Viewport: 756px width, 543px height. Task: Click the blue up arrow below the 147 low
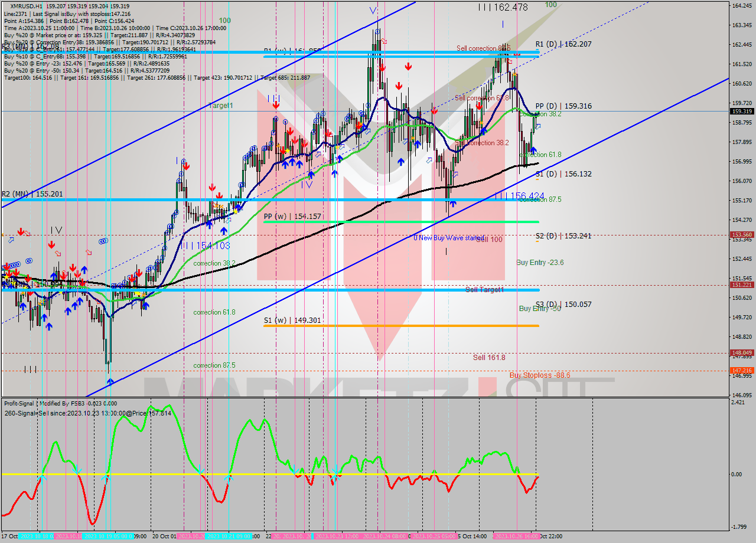pyautogui.click(x=110, y=382)
